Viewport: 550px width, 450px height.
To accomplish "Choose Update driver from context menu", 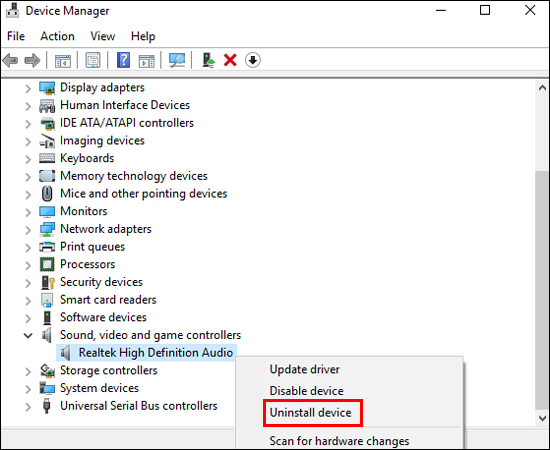I will tap(304, 369).
